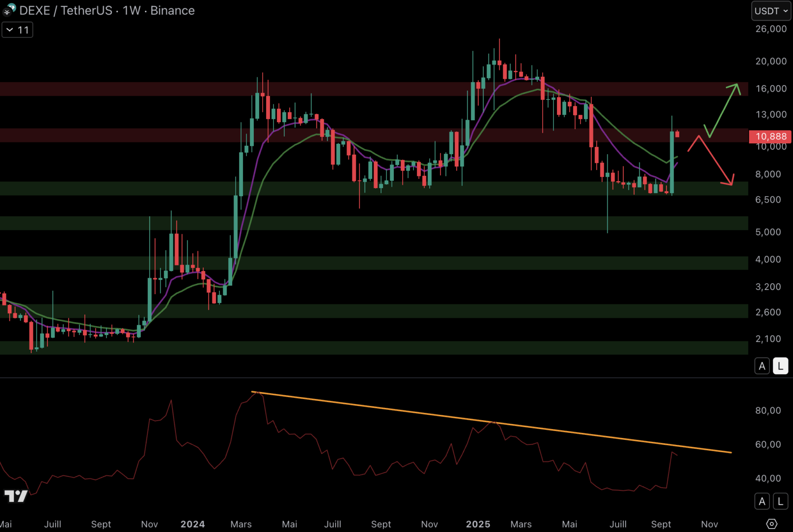Click the 4,000 price axis label
The height and width of the screenshot is (532, 793).
768,259
